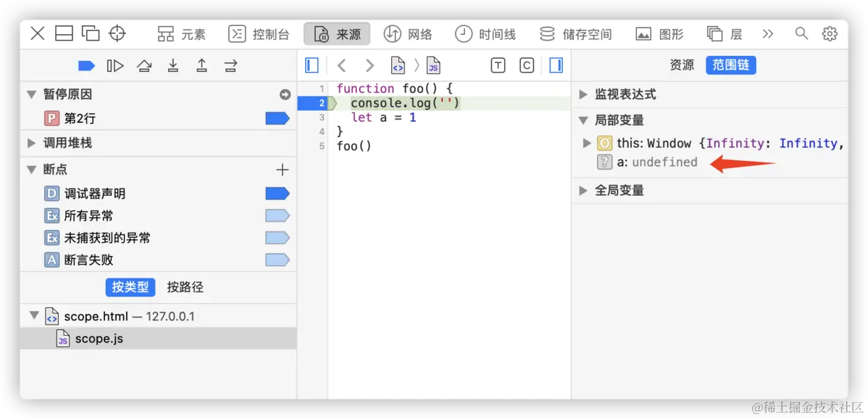868x419 pixels.
Task: Toggle code coverage C button
Action: (x=526, y=66)
